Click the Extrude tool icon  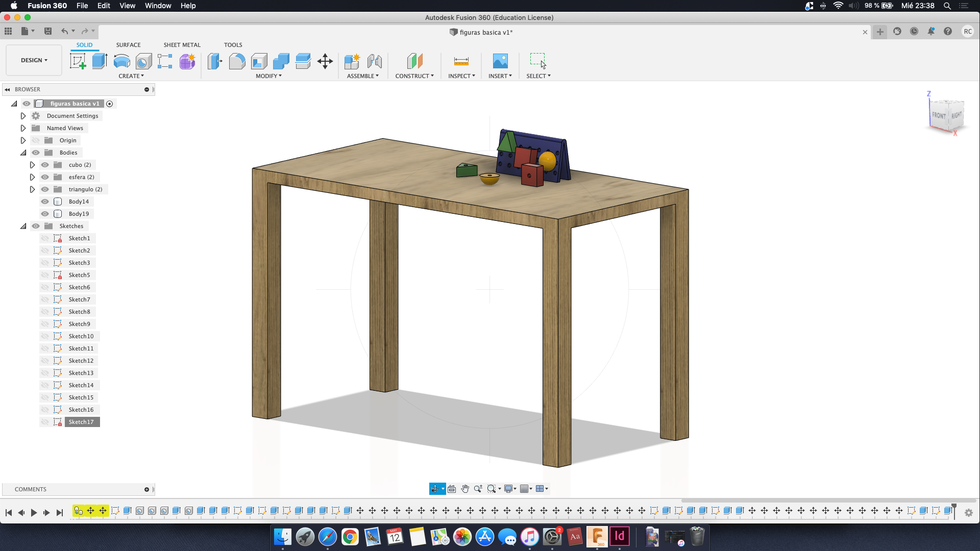pyautogui.click(x=100, y=61)
